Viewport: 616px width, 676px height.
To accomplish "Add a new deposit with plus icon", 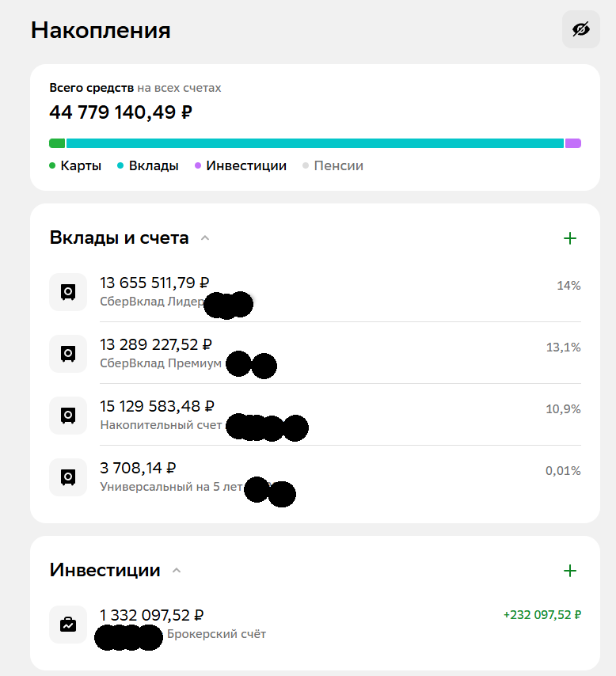I will coord(569,238).
